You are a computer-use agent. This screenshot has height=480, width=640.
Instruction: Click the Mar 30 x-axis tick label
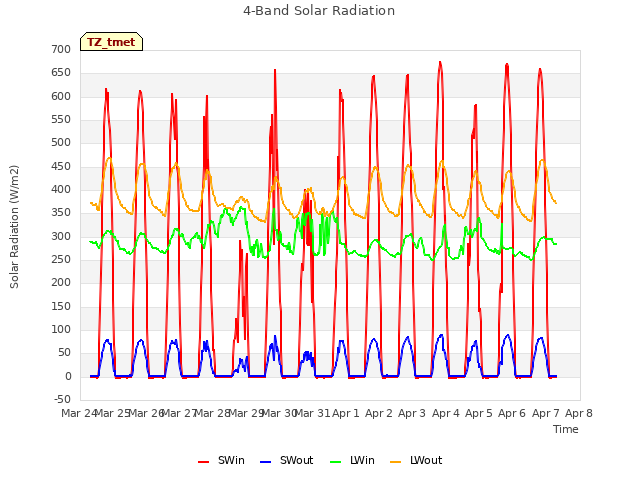[279, 413]
